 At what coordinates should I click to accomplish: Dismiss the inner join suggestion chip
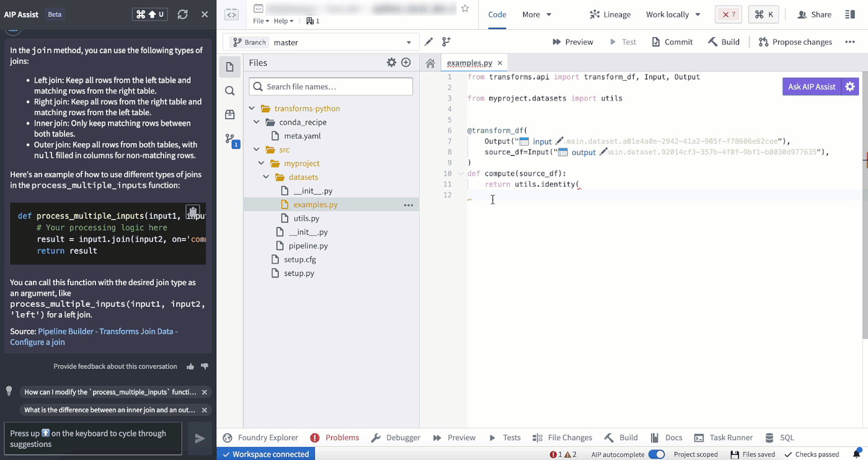(205, 410)
